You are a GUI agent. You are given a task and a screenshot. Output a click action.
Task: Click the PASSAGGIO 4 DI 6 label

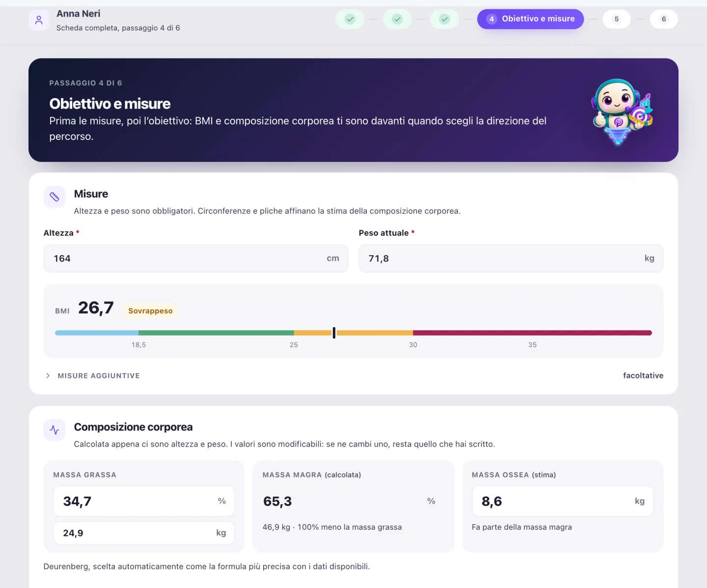85,83
